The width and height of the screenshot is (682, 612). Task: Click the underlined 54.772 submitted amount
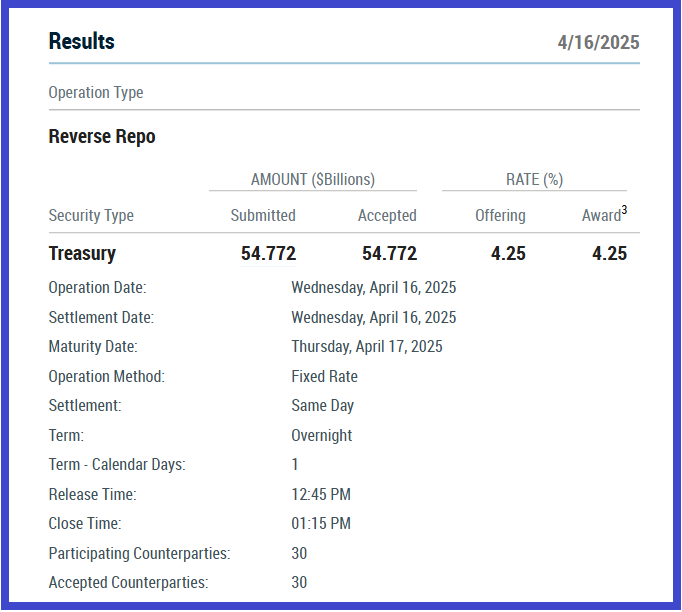click(x=268, y=254)
